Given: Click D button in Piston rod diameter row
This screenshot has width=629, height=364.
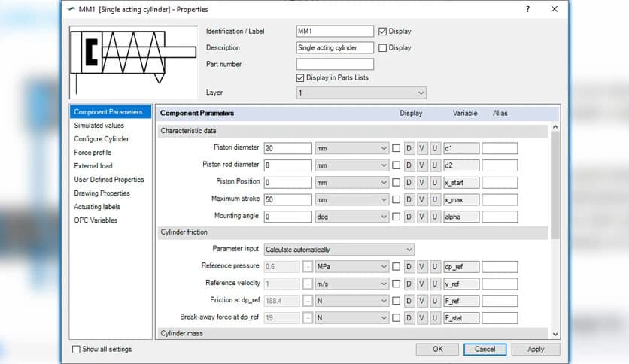Looking at the screenshot, I should [x=409, y=165].
